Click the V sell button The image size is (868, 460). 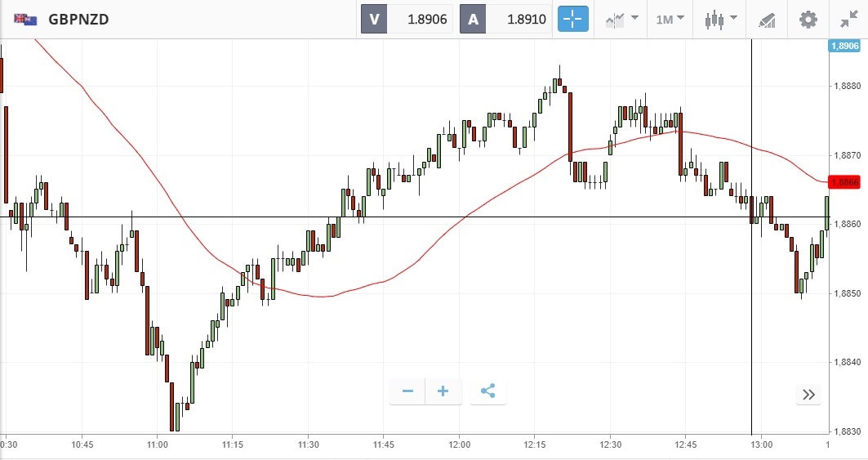(x=375, y=19)
